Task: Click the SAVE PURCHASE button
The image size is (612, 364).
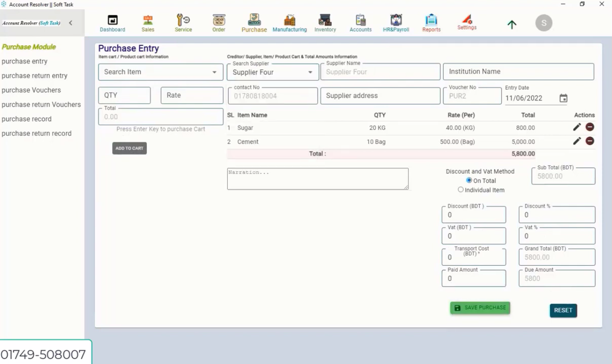Action: coord(479,307)
